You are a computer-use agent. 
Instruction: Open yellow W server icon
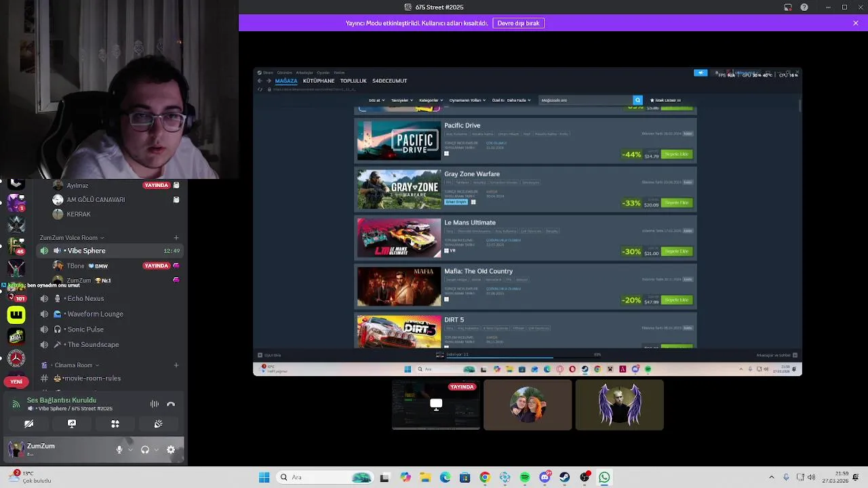(16, 314)
